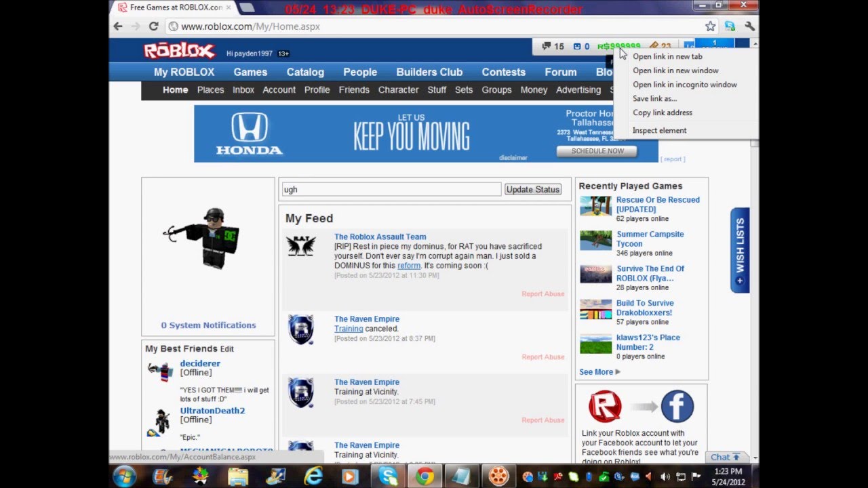868x488 pixels.
Task: Open '0 System Notifications' link
Action: coord(208,325)
